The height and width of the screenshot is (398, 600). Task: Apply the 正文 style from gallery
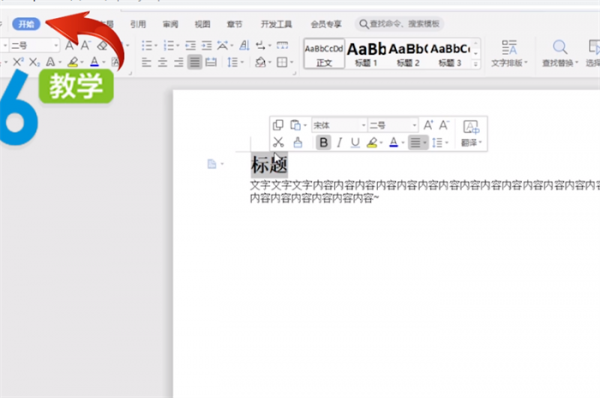[x=324, y=54]
